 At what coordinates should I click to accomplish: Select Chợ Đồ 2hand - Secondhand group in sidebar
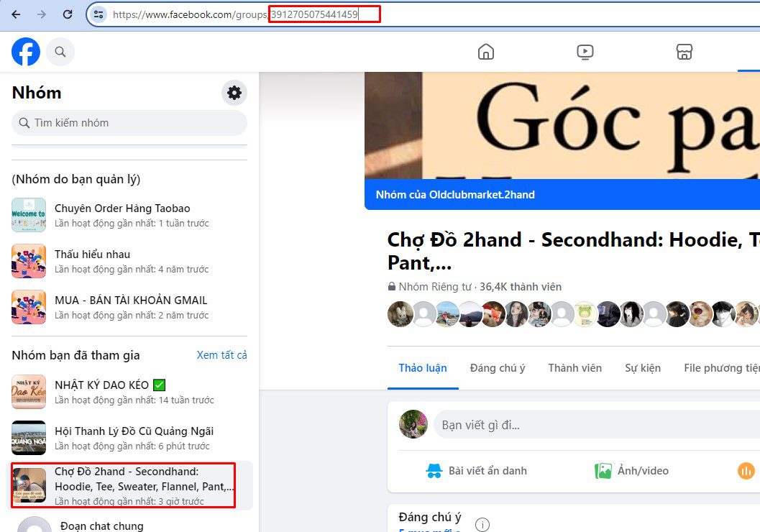[129, 485]
